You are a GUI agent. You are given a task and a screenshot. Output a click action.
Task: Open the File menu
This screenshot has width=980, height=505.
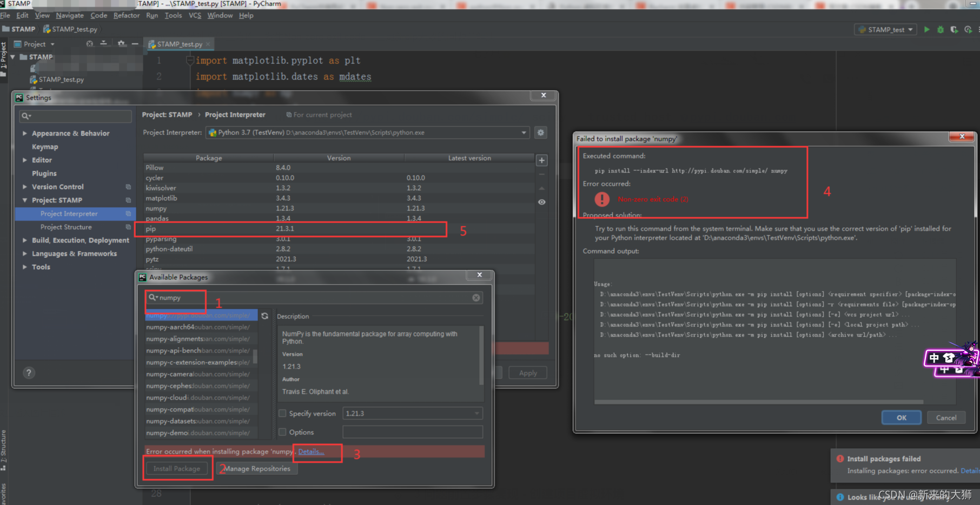[5, 16]
